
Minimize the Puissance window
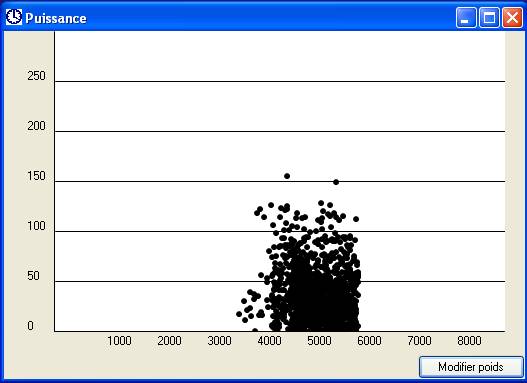click(466, 18)
